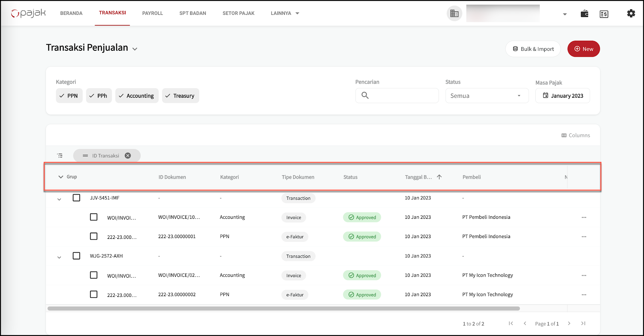Click Invoice tag in WOI/INVOICE/10 row
Viewport: 644px width, 336px height.
pyautogui.click(x=294, y=218)
